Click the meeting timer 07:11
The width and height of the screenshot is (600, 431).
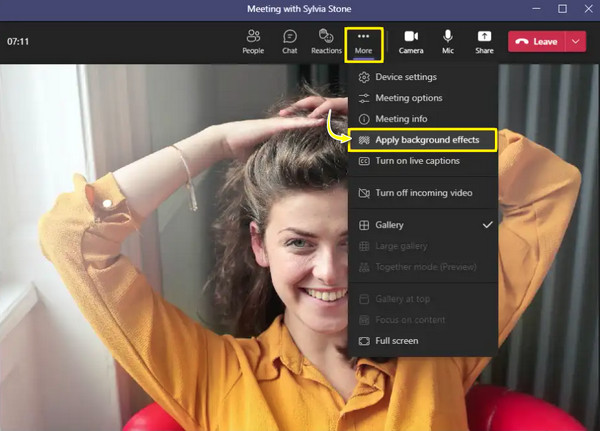point(18,41)
